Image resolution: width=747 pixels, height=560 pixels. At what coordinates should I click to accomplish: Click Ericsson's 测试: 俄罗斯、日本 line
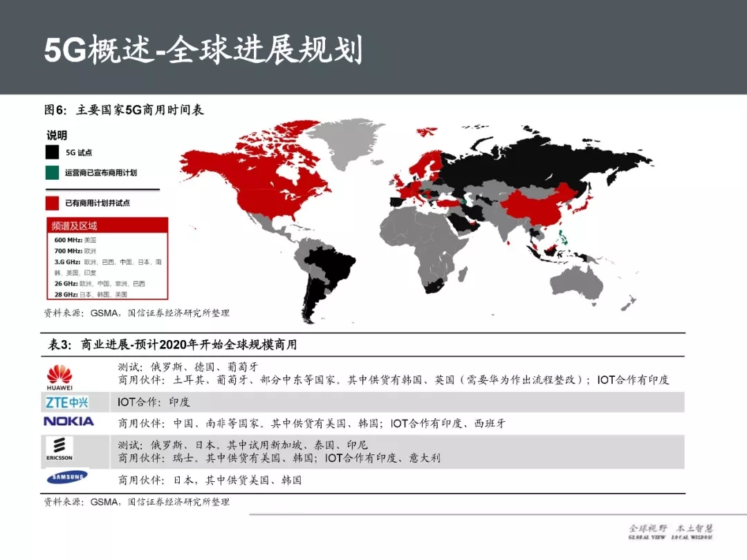click(243, 445)
